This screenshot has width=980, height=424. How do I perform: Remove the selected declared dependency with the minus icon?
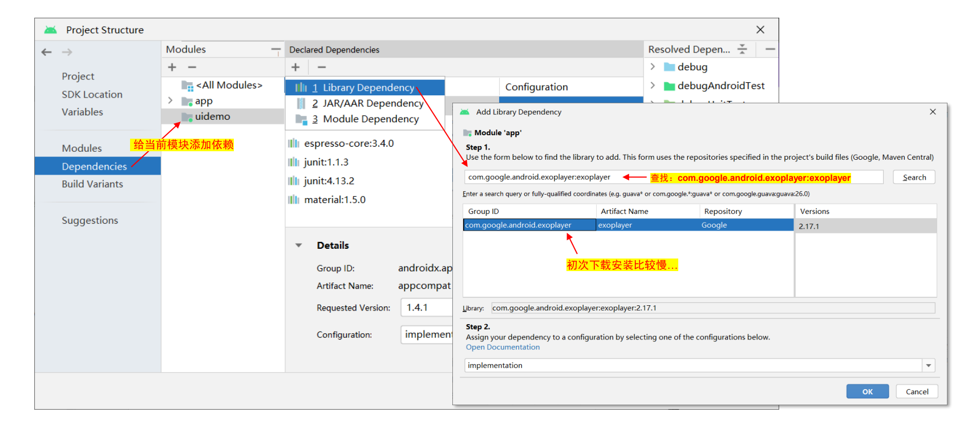[x=322, y=67]
